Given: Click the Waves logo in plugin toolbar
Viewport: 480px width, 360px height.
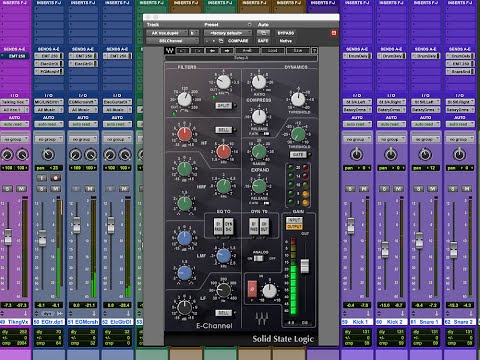Looking at the screenshot, I should coord(169,51).
